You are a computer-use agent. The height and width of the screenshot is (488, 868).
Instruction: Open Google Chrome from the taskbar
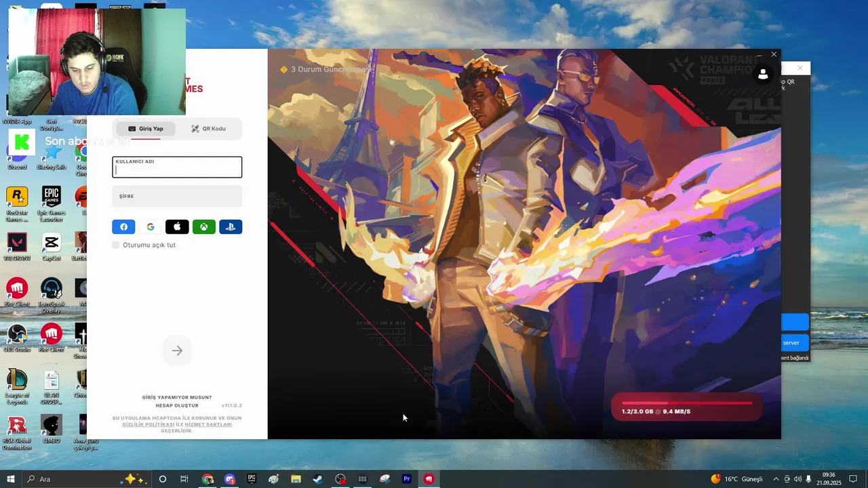point(208,479)
